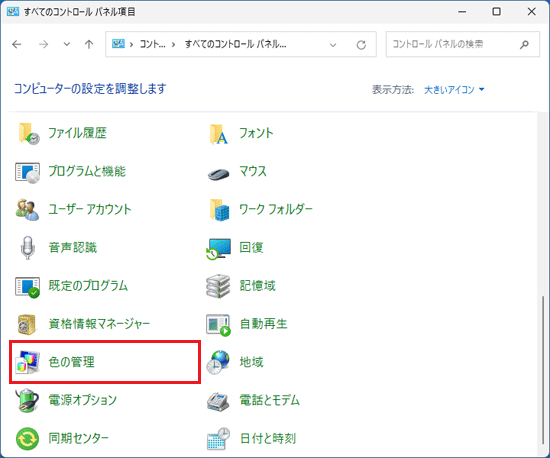Viewport: 550px width, 458px height.
Task: Click the search magnifier icon
Action: tap(524, 44)
